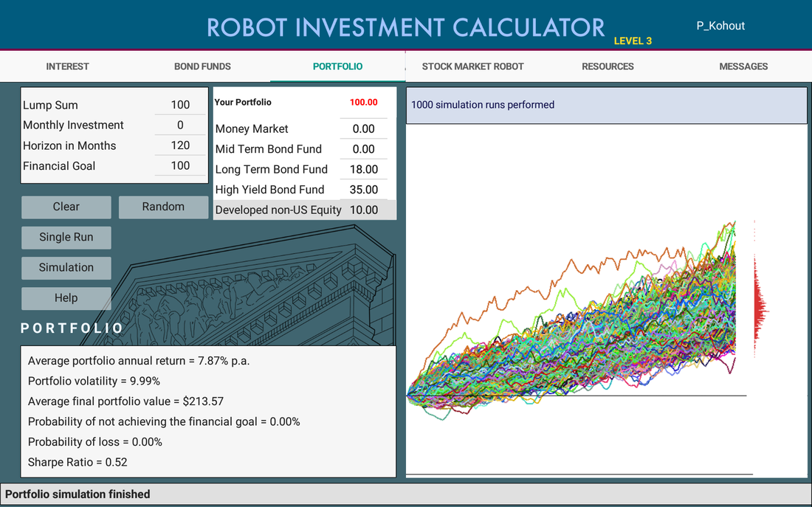Generate a Random portfolio
This screenshot has height=507, width=812.
tap(163, 207)
